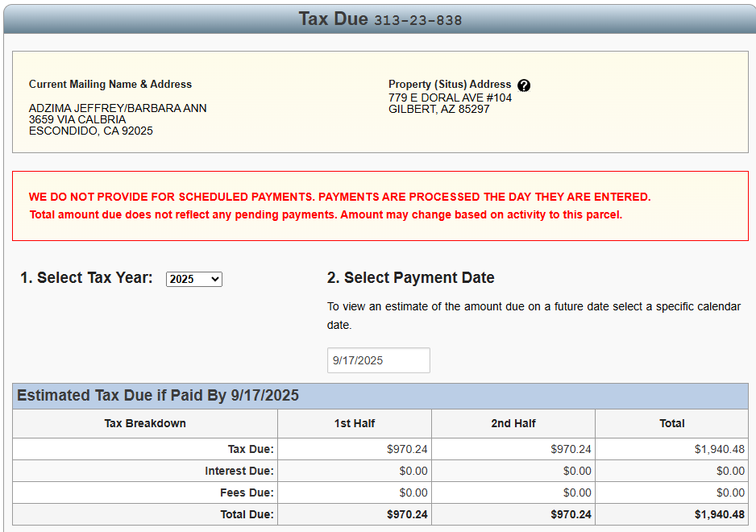Click the payment date input field
Screen dimensions: 756x532
coord(378,360)
